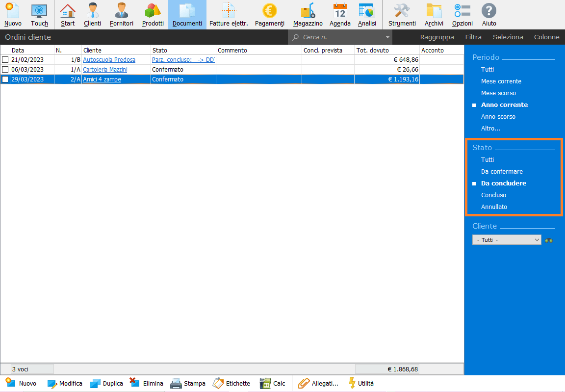Open the Seleziona menu
Viewport: 565px width, 392px height.
(x=508, y=37)
